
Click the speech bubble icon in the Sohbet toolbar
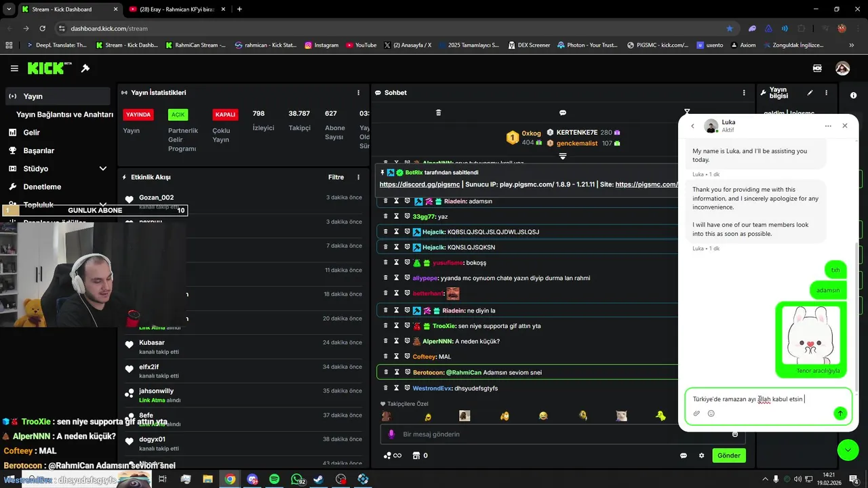(563, 113)
